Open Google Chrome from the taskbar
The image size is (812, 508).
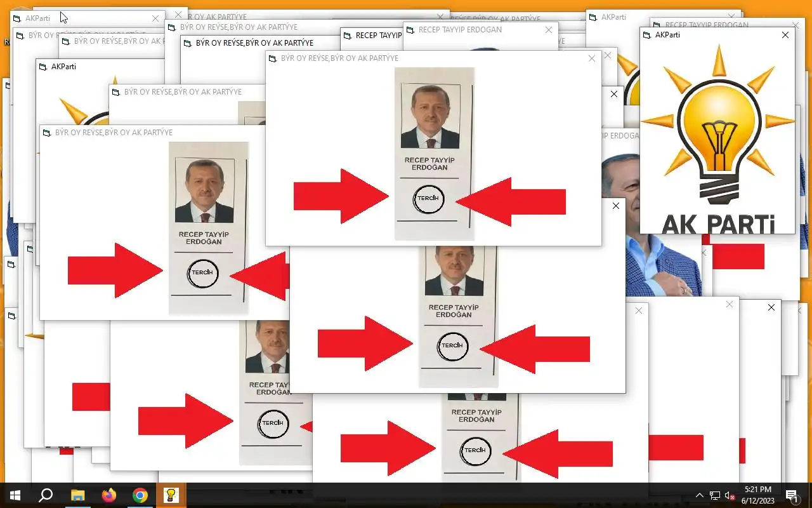140,495
